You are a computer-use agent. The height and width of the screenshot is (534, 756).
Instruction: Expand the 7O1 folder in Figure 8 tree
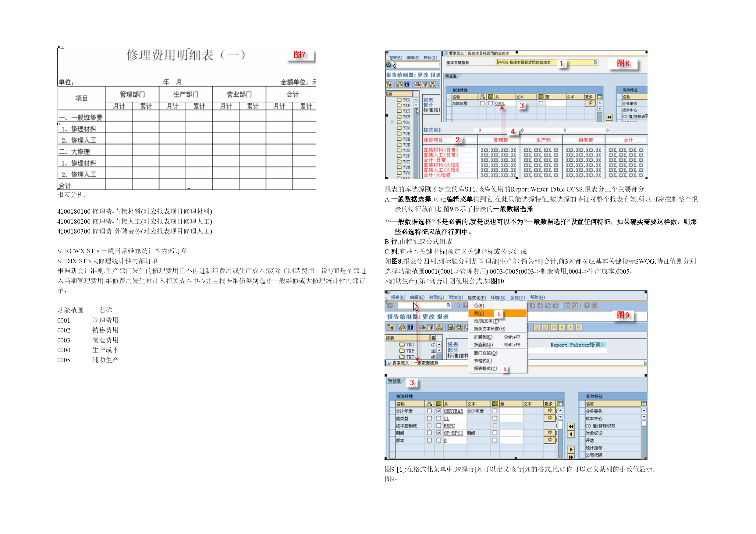click(x=392, y=122)
